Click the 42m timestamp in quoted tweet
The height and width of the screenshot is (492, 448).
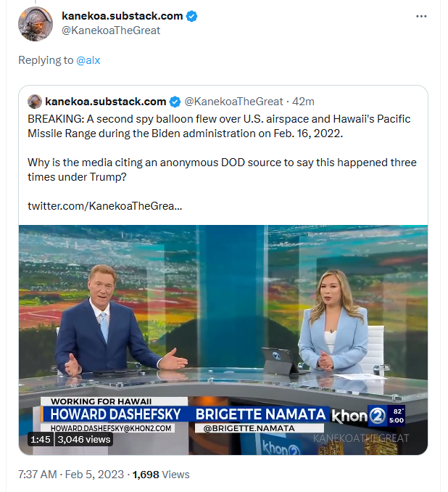click(303, 102)
